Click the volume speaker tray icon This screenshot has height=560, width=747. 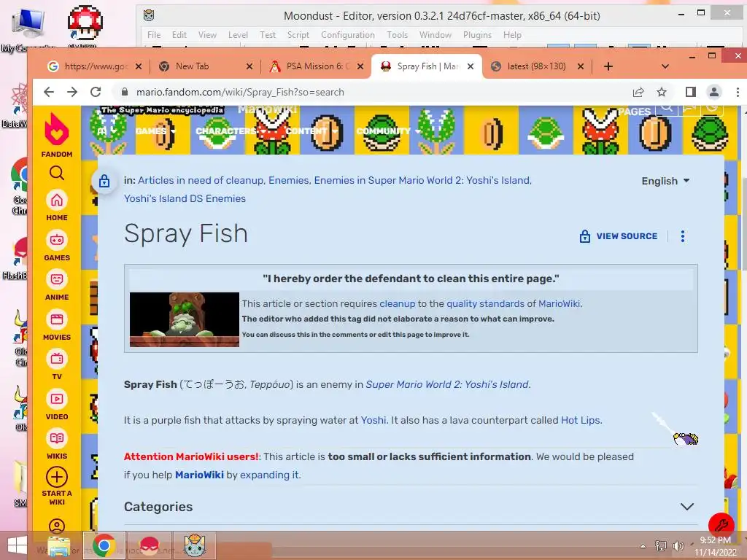click(677, 545)
